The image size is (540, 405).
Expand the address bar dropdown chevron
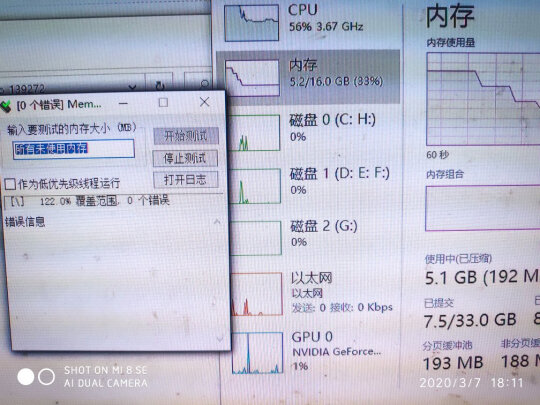pyautogui.click(x=133, y=86)
